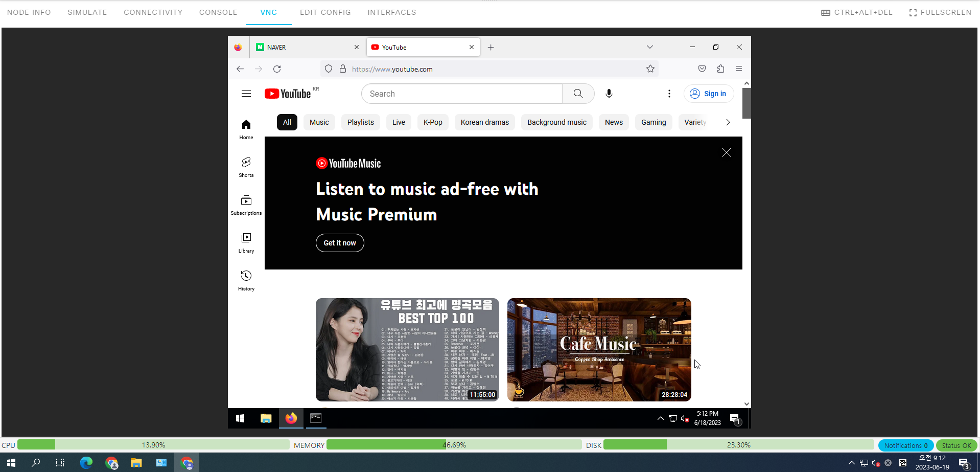Open Subscriptions in YouTube sidebar
The image size is (980, 472).
tap(246, 205)
